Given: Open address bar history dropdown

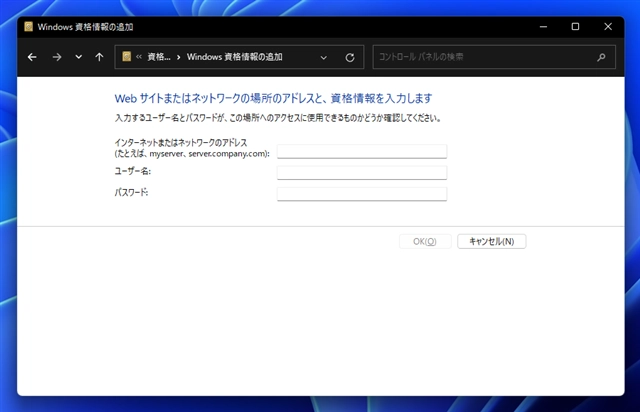Looking at the screenshot, I should tap(323, 58).
